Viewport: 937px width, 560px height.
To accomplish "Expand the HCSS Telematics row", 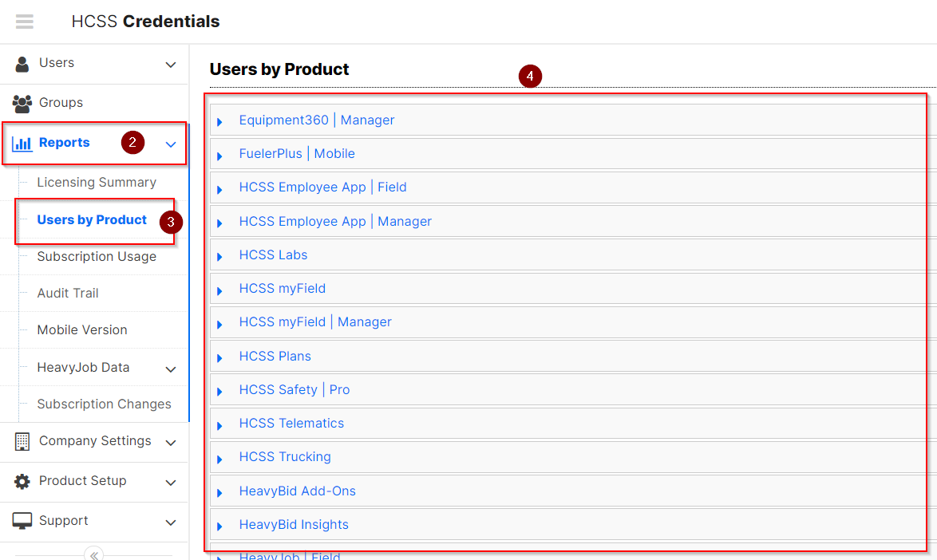I will [220, 424].
